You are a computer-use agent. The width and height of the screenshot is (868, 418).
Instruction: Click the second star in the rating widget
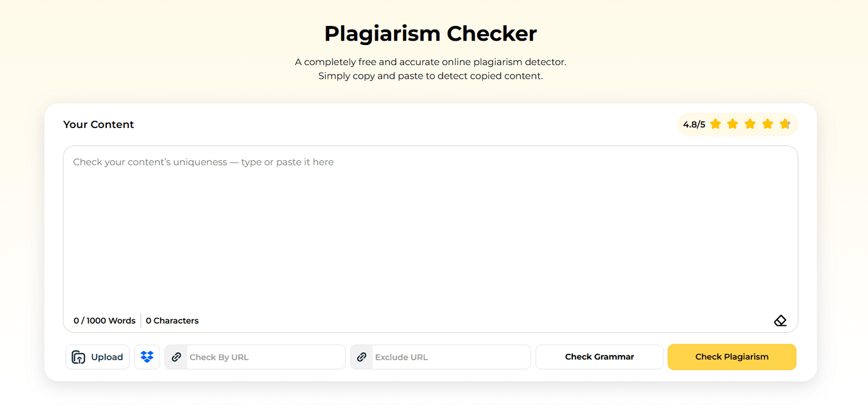click(x=733, y=124)
